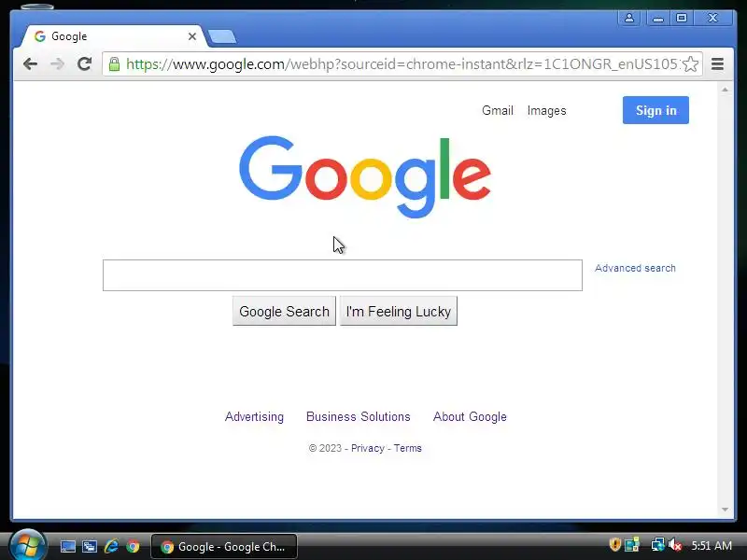Launch Internet Explorer from quick launch
The width and height of the screenshot is (747, 560).
tap(111, 546)
